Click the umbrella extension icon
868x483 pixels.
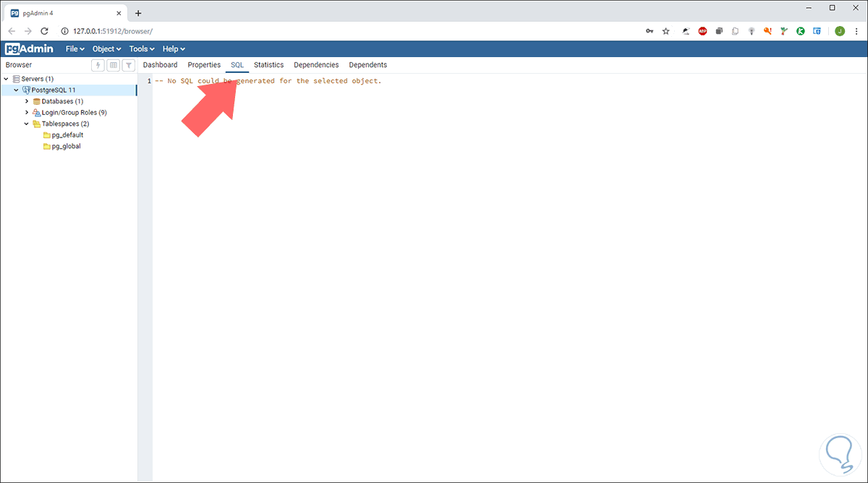686,31
